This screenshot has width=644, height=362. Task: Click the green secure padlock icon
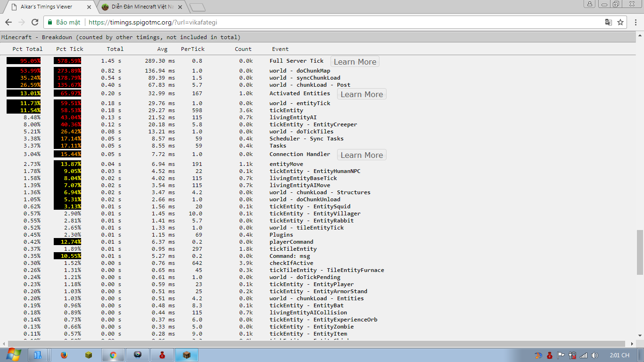pos(50,22)
